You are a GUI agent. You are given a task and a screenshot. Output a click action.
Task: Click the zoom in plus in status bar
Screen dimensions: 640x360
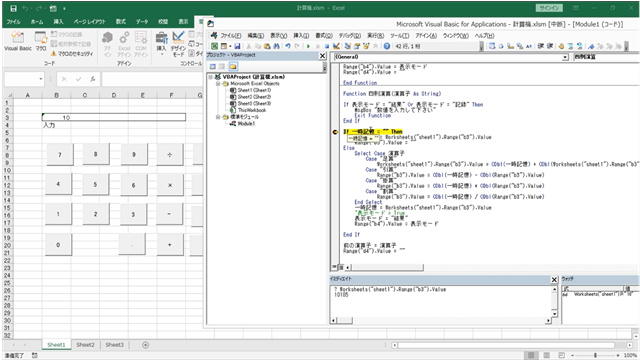pyautogui.click(x=618, y=356)
